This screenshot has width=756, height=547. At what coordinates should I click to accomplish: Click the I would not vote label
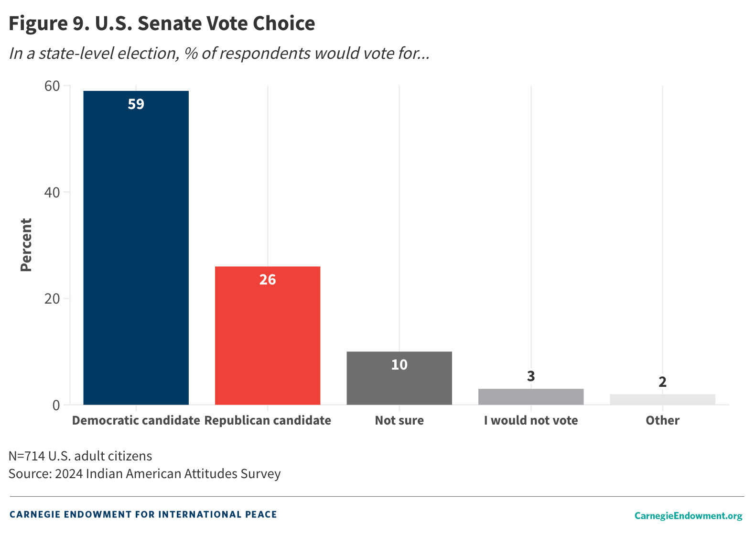tap(530, 420)
